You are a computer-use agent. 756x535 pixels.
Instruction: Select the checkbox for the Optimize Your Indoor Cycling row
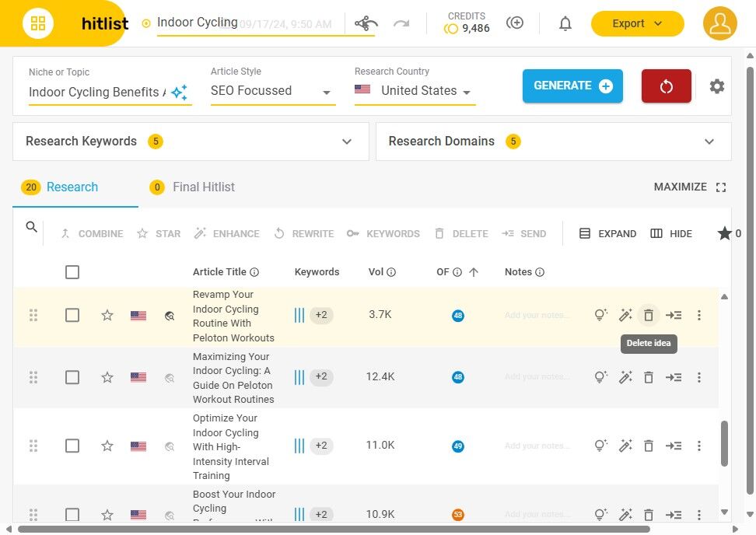click(x=72, y=446)
